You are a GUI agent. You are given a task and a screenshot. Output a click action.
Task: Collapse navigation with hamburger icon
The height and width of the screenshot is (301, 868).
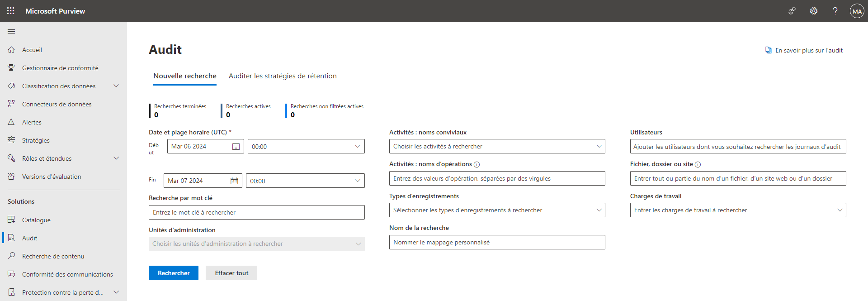pos(11,31)
